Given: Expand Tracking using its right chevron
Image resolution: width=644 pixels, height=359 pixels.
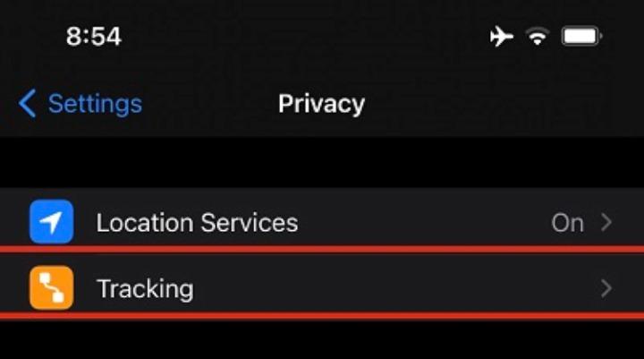Looking at the screenshot, I should point(606,288).
